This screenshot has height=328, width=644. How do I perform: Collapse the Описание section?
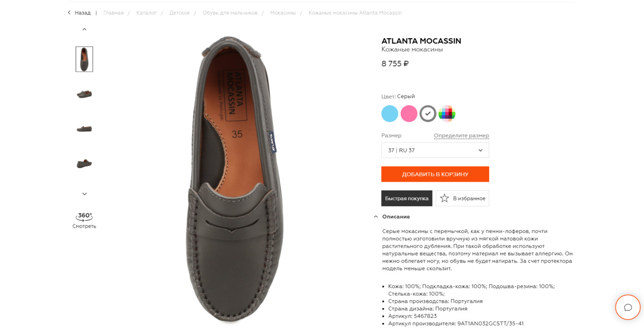point(376,217)
